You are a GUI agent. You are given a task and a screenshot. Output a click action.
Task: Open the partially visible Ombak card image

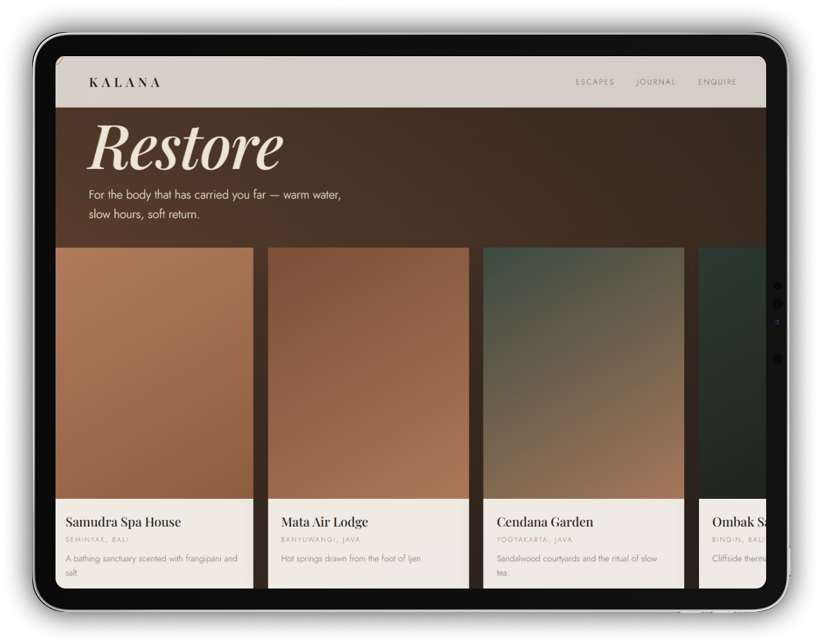[x=733, y=373]
